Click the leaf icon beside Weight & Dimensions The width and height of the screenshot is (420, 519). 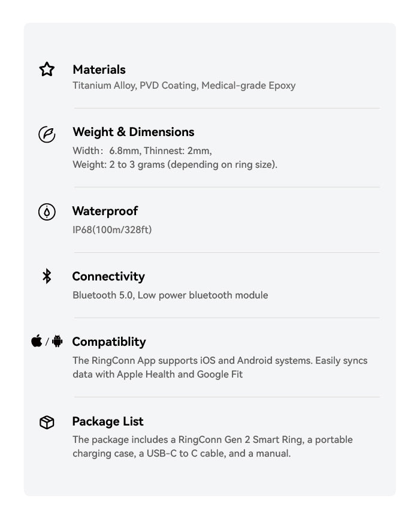click(x=47, y=134)
